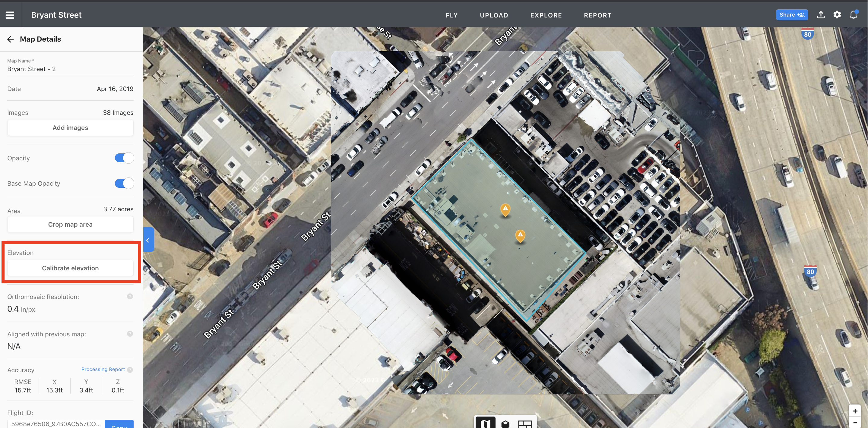Collapse the side panel with blue arrow
Viewport: 868px width, 428px height.
pos(148,240)
